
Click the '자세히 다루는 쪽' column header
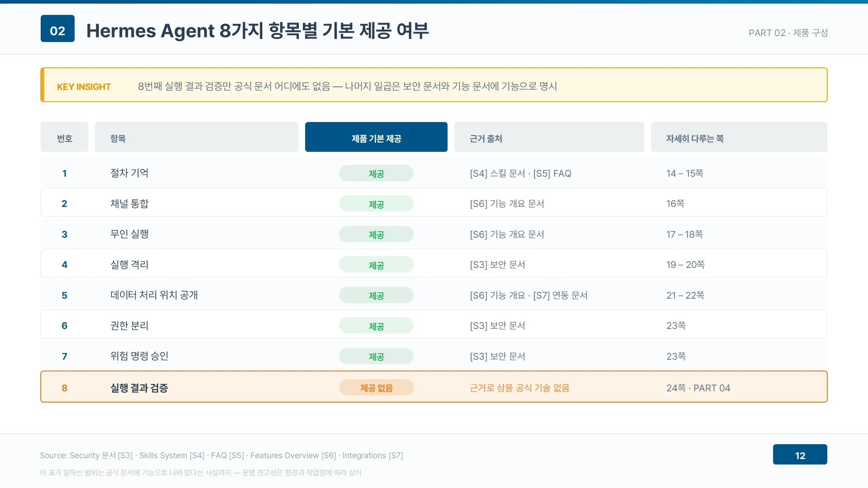(739, 137)
